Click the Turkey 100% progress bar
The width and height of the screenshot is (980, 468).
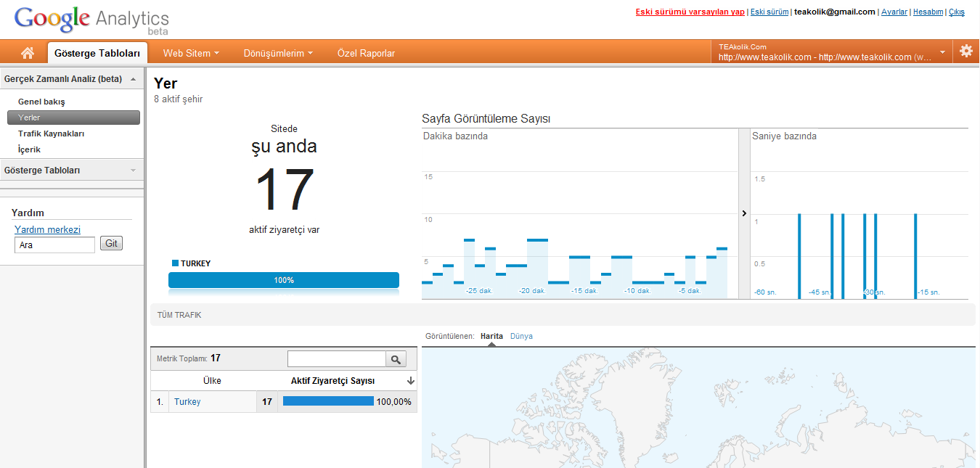click(x=284, y=280)
